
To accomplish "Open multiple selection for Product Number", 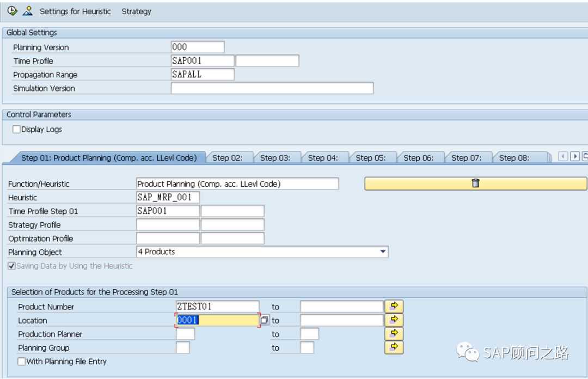I will (394, 307).
